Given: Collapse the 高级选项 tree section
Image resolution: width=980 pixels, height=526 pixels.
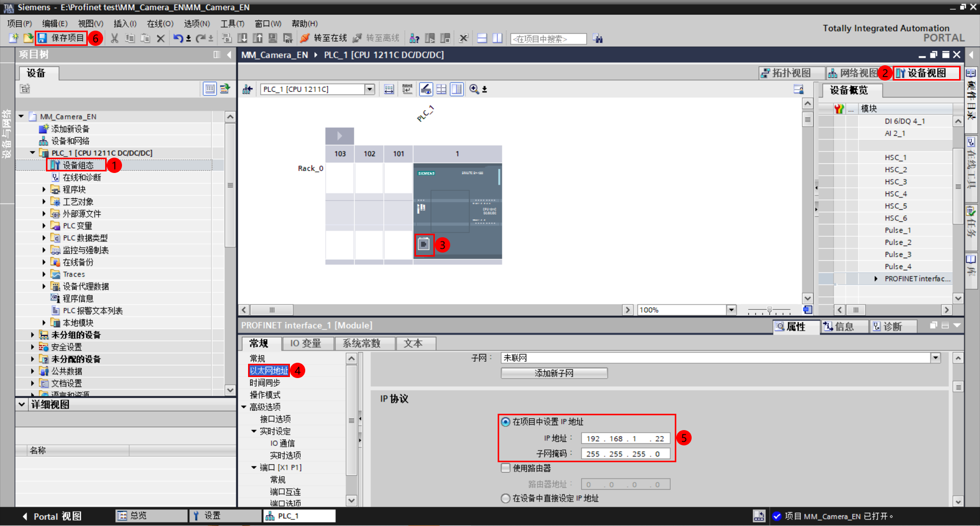Looking at the screenshot, I should coord(244,407).
